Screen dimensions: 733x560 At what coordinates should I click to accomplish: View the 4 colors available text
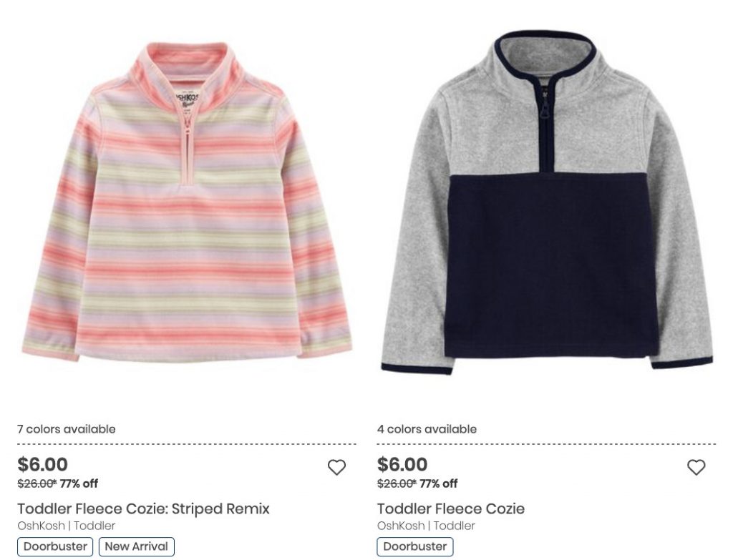(x=427, y=428)
